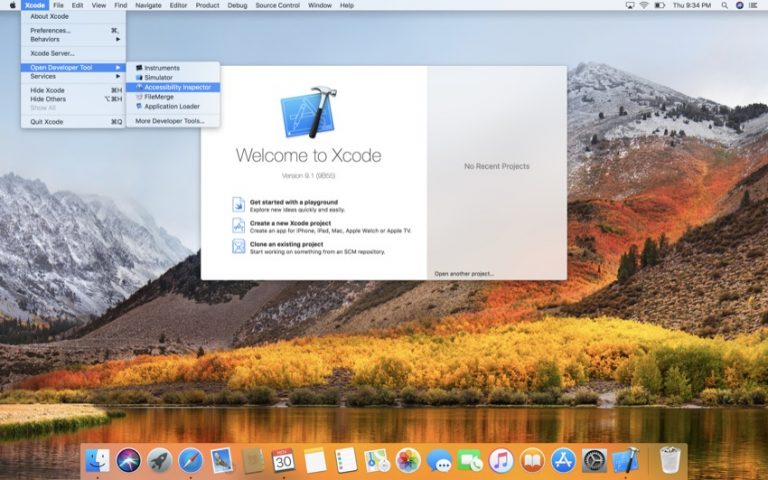Open Photos from the Dock
The height and width of the screenshot is (480, 768).
(408, 461)
